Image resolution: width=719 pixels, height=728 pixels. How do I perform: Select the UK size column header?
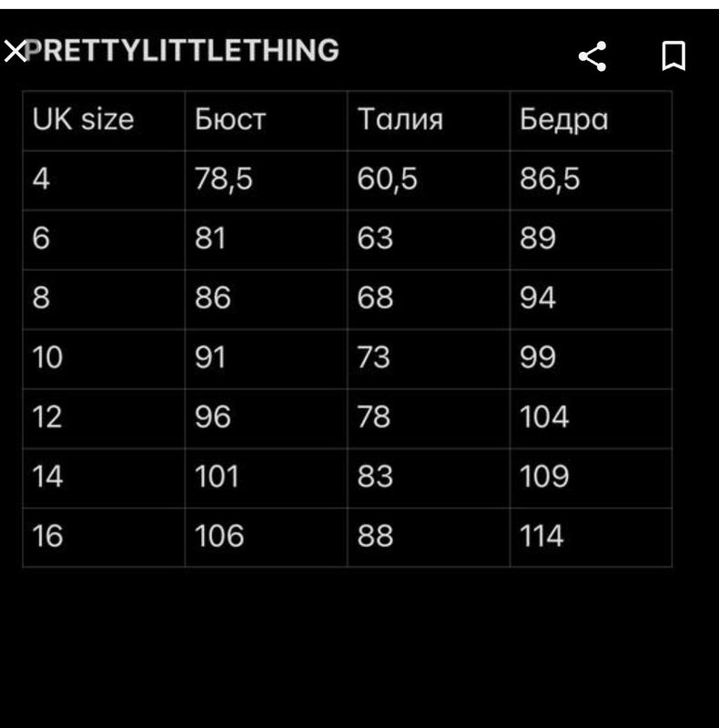click(104, 121)
